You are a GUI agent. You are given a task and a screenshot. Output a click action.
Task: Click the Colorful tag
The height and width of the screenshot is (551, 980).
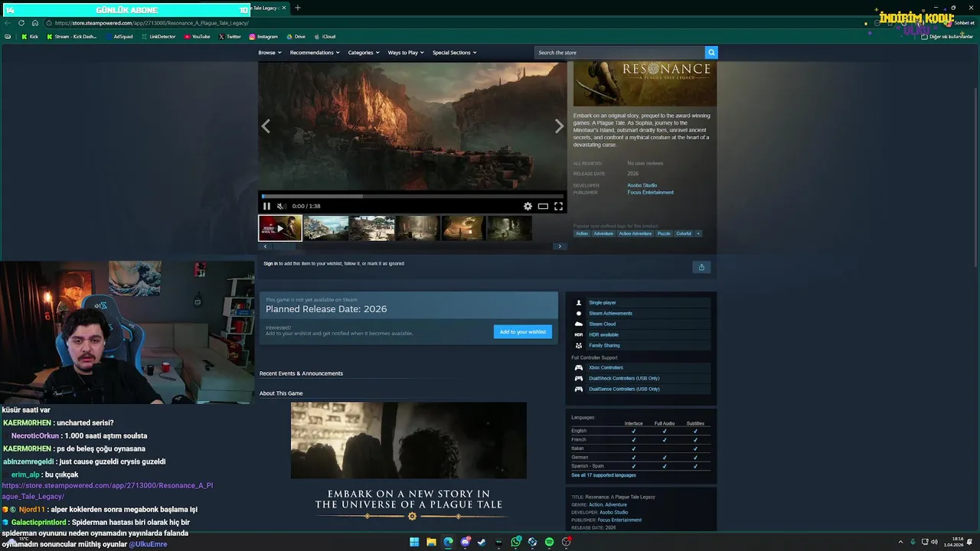pos(684,233)
